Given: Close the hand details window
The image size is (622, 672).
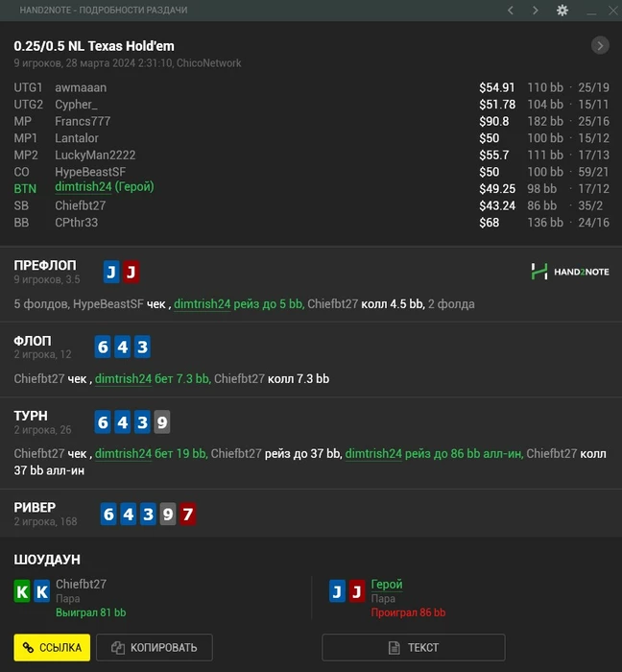Looking at the screenshot, I should 613,11.
